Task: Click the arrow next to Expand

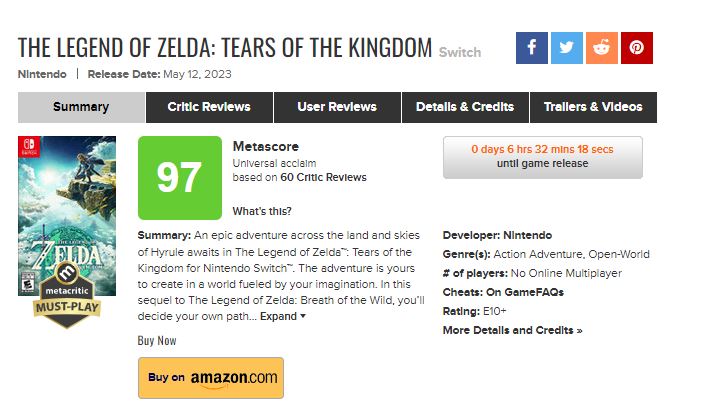Action: [303, 316]
